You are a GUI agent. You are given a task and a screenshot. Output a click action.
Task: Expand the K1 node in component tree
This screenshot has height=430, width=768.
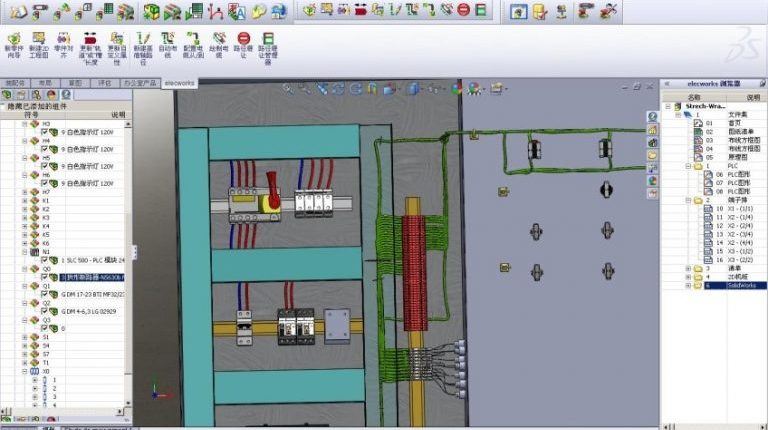(x=25, y=201)
